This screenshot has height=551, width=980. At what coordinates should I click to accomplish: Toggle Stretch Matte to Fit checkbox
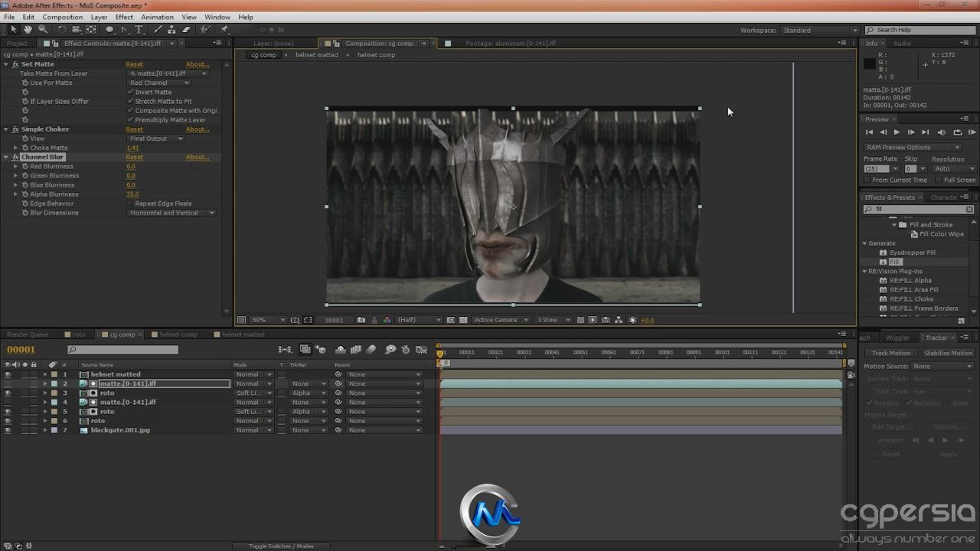coord(129,101)
